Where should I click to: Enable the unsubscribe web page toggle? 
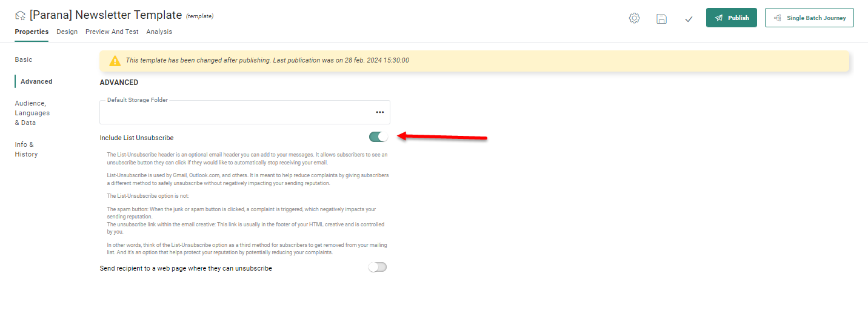[x=377, y=268]
